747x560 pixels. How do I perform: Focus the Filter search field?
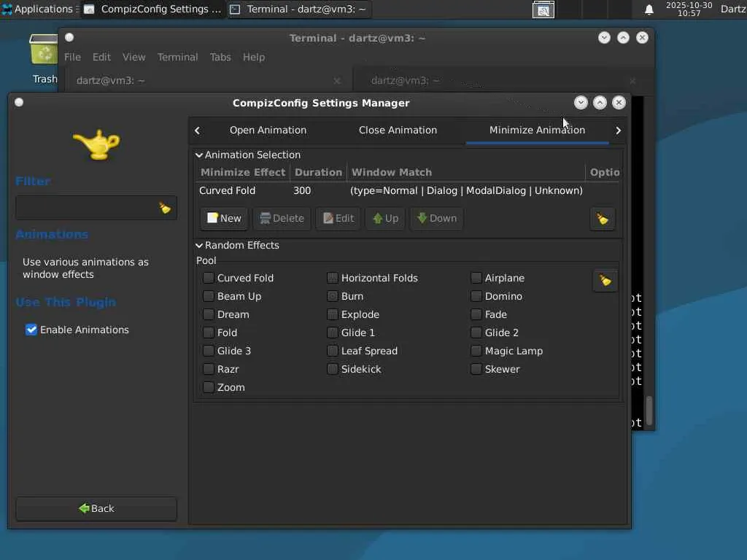[x=96, y=208]
